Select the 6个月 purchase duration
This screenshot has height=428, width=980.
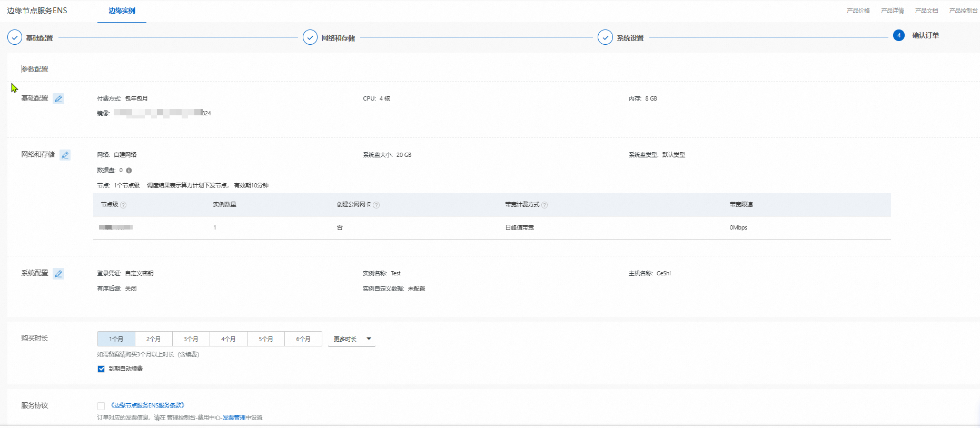click(x=303, y=339)
